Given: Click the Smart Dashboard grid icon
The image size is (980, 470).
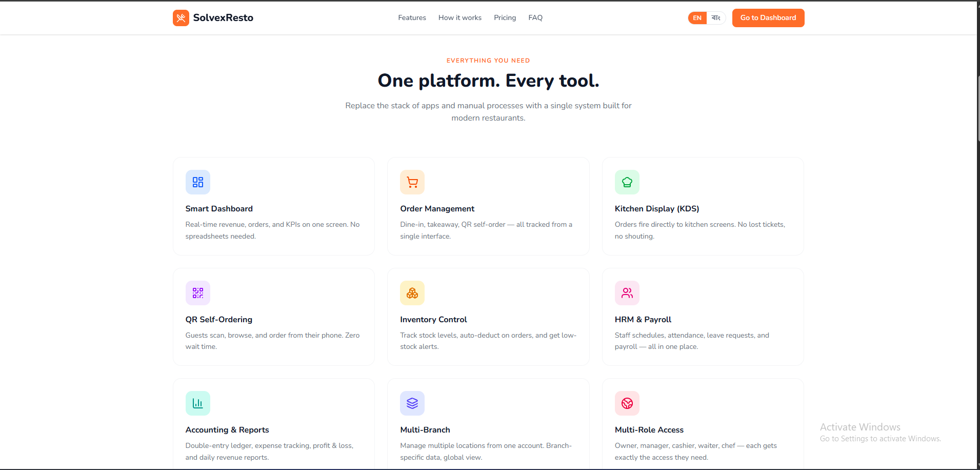Looking at the screenshot, I should tap(198, 182).
